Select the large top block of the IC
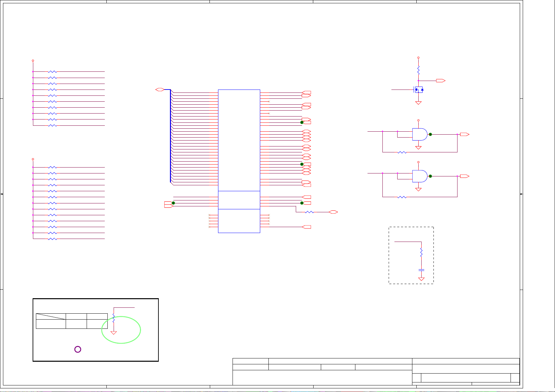 239,140
